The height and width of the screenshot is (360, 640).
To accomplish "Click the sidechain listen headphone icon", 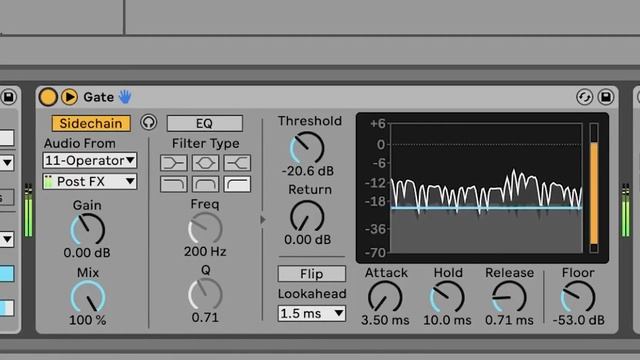I will pos(149,122).
